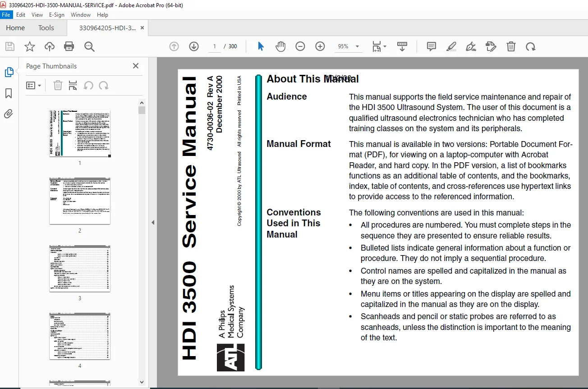Toggle the Page Thumbnails sidebar icon

(9, 72)
